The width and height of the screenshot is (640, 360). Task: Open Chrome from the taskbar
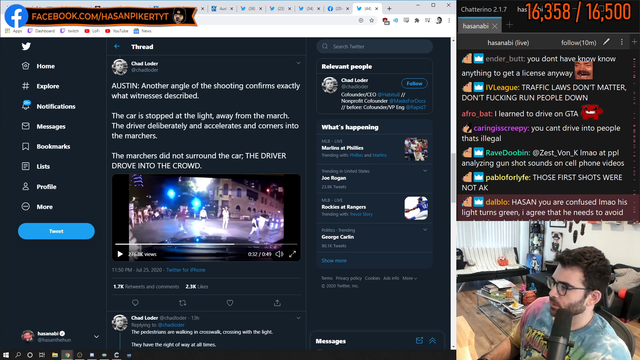pyautogui.click(x=67, y=355)
